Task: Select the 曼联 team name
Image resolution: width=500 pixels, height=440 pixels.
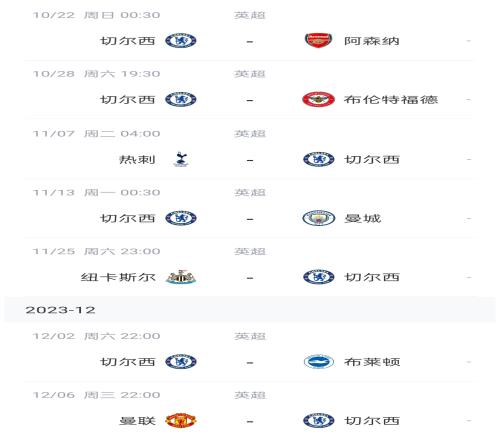Action: pos(137,421)
